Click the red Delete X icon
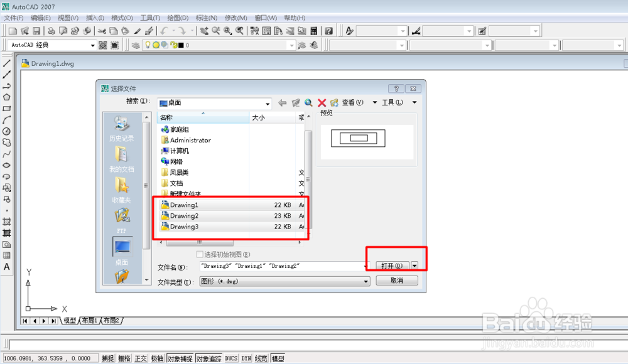 point(322,103)
